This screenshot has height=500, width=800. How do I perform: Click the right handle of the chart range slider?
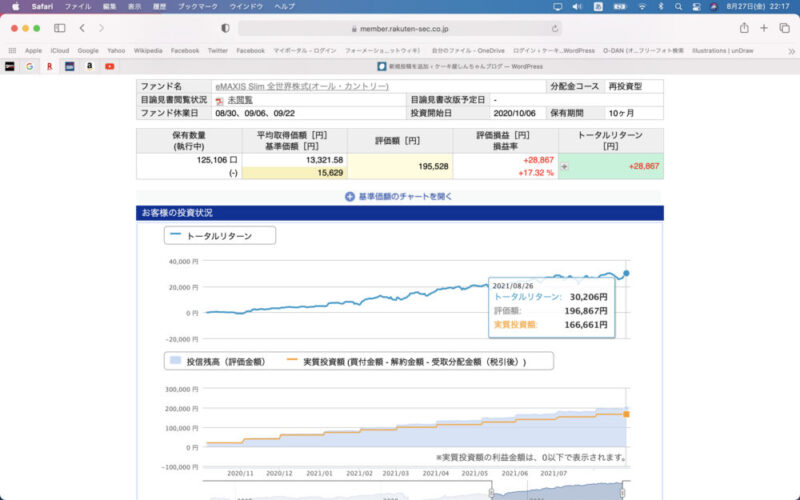point(622,493)
